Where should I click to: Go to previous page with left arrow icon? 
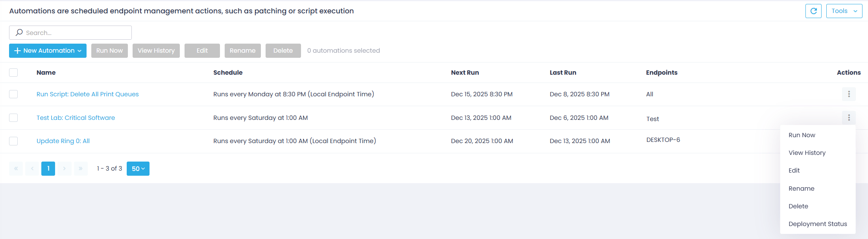32,168
